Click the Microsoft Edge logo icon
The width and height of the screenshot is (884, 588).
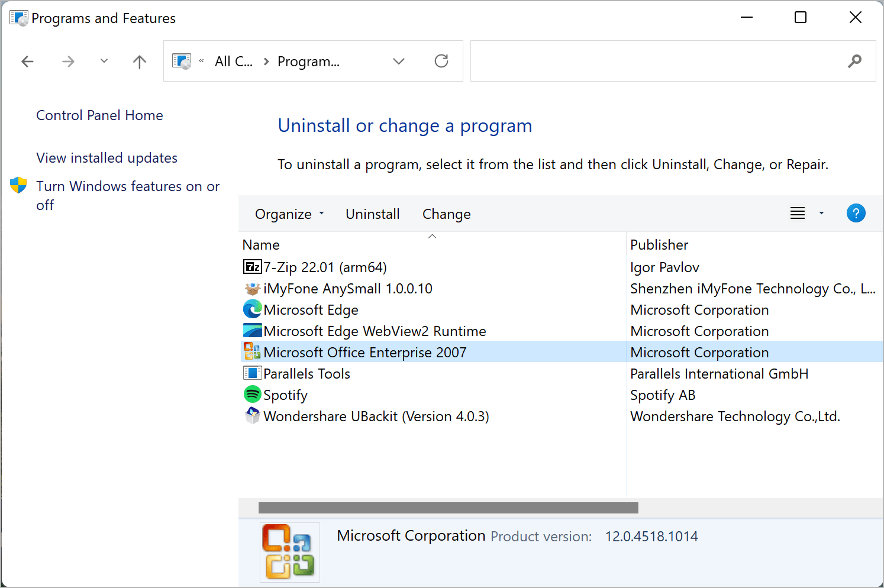tap(252, 309)
